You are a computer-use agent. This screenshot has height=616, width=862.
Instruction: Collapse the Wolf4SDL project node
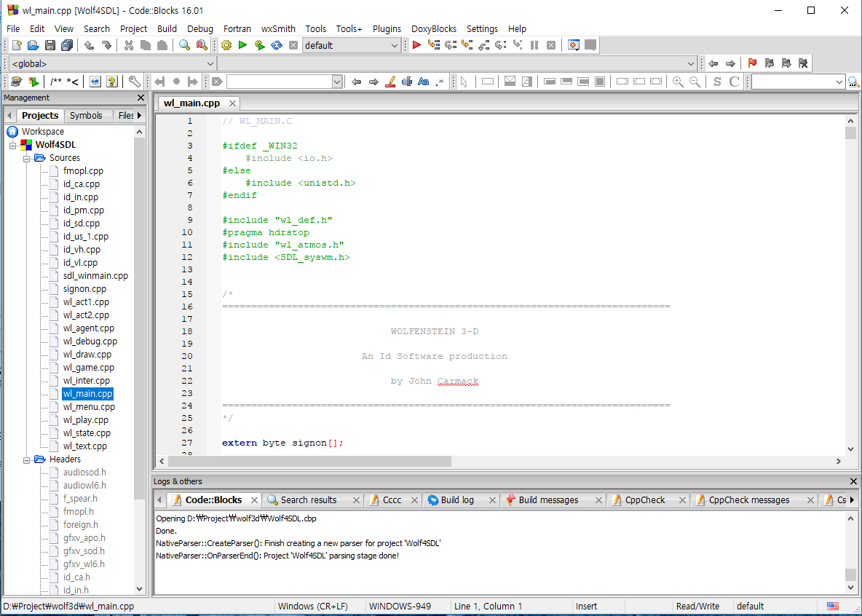pos(12,145)
